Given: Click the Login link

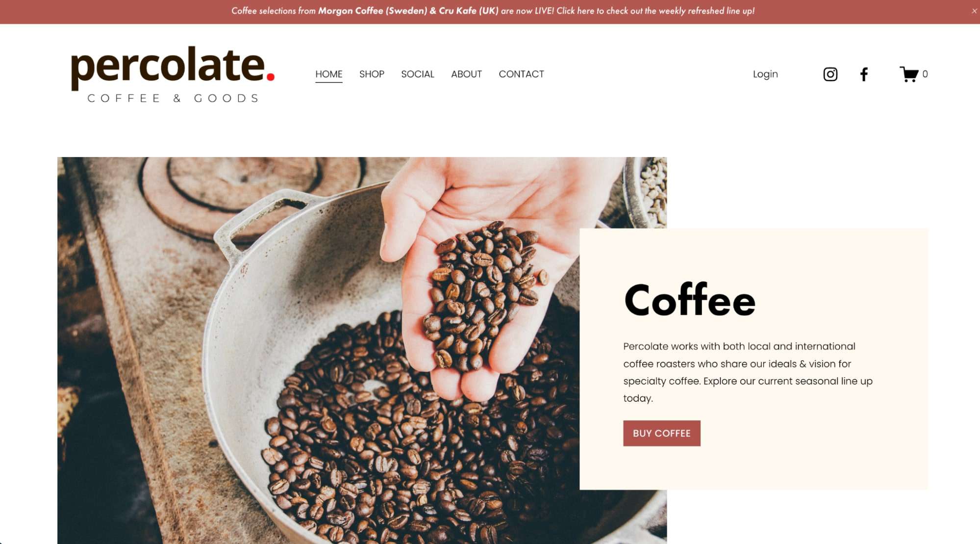Looking at the screenshot, I should [765, 74].
